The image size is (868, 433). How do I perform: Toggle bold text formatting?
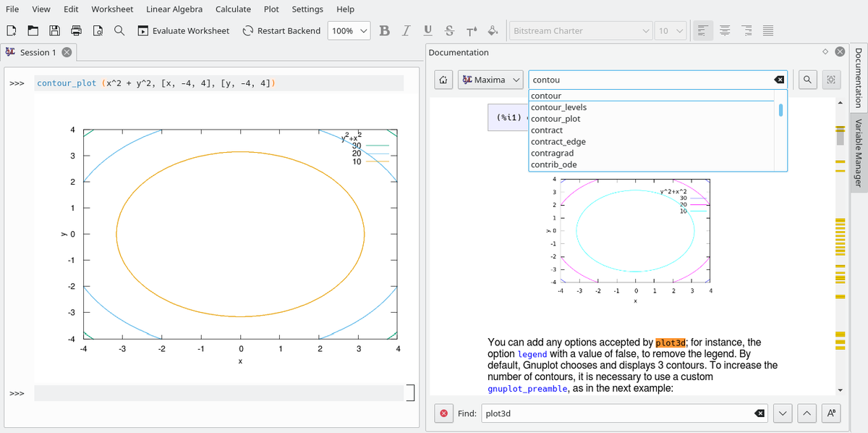tap(385, 30)
